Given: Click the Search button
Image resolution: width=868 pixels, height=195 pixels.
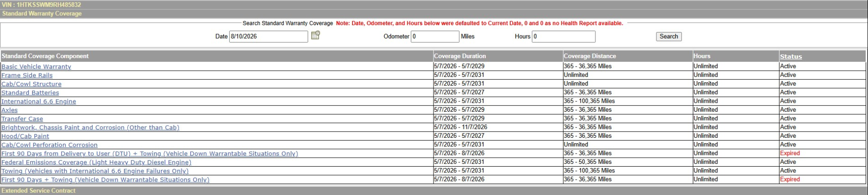Looking at the screenshot, I should pyautogui.click(x=668, y=36).
